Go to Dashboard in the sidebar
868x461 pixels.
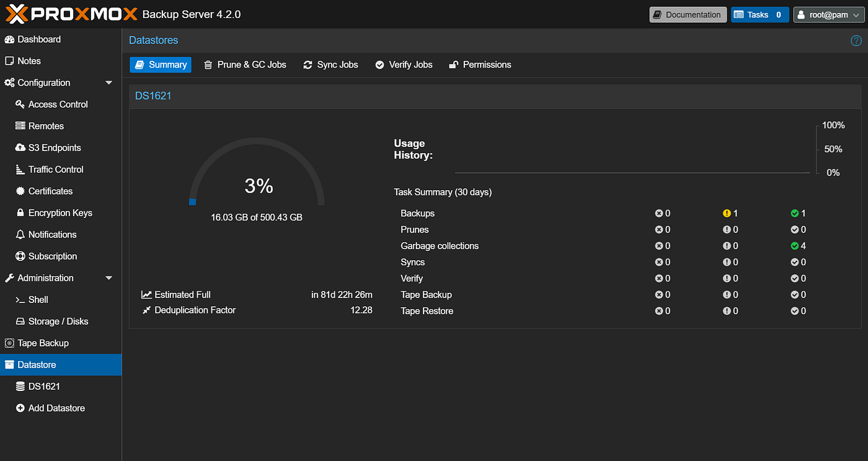61,40
